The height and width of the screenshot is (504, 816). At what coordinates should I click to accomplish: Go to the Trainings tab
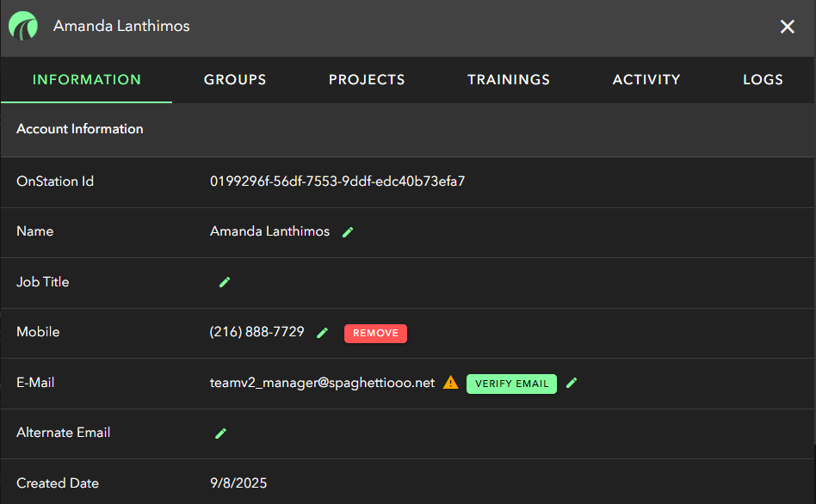[x=509, y=80]
